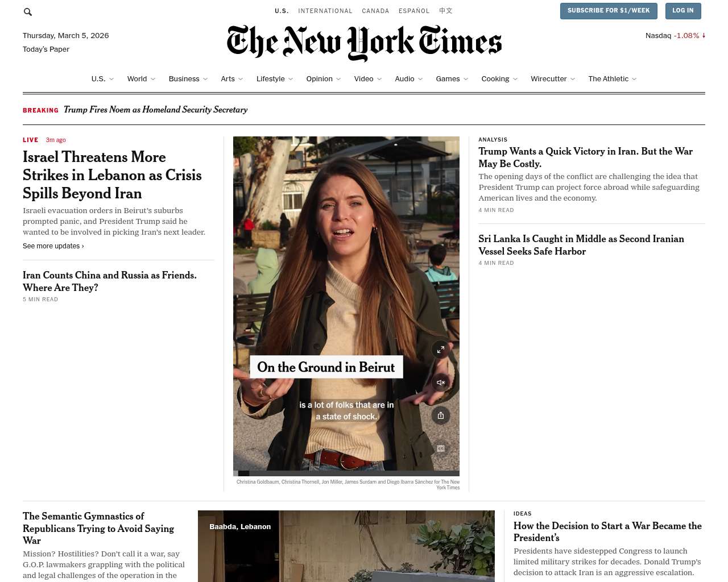Screen dimensions: 728x582
Task: Seek on the video progress bar
Action: pyautogui.click(x=346, y=473)
